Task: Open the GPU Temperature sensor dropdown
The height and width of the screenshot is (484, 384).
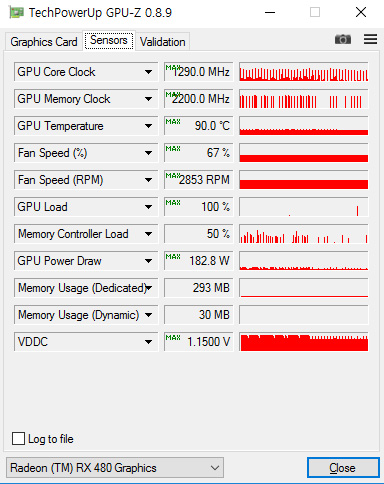Action: coord(86,126)
